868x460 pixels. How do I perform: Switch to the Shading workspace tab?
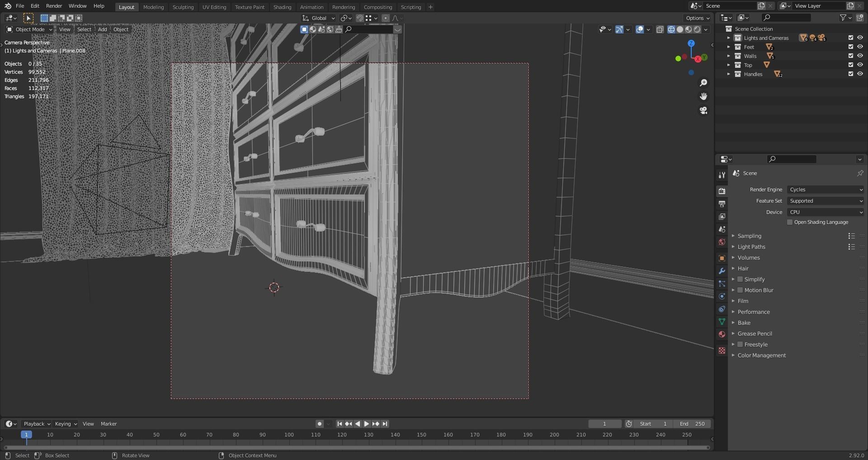point(282,7)
